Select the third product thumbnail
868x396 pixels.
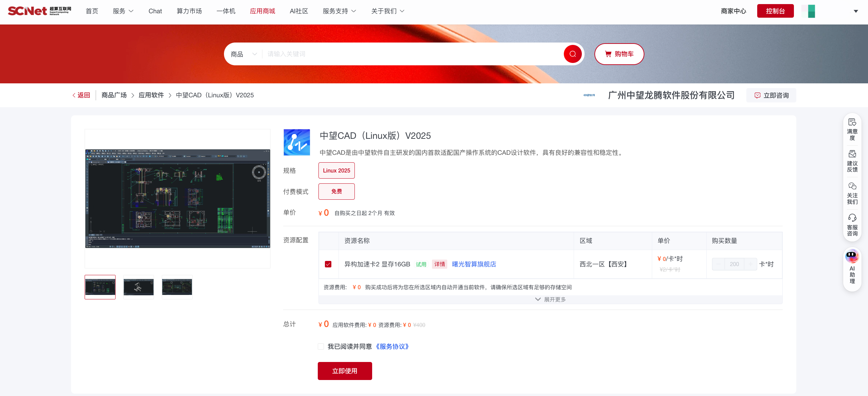coord(177,287)
